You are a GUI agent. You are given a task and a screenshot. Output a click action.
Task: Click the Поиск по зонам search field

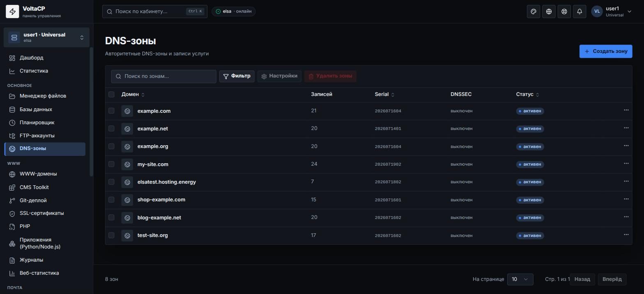point(163,76)
